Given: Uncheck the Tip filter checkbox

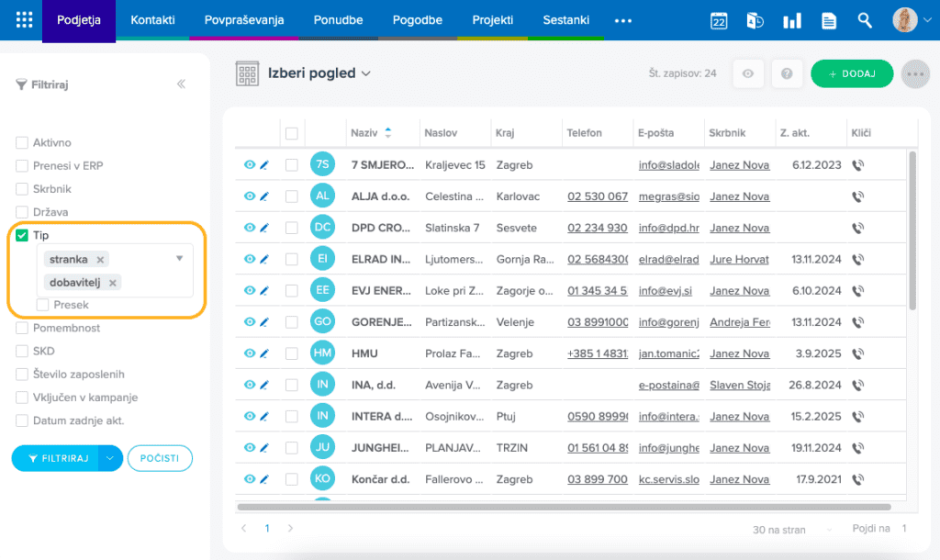Looking at the screenshot, I should [22, 236].
